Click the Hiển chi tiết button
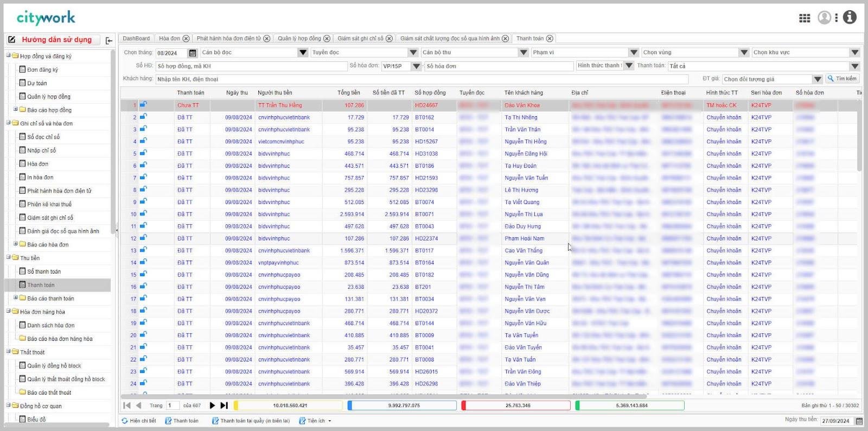The image size is (868, 431). coord(139,421)
